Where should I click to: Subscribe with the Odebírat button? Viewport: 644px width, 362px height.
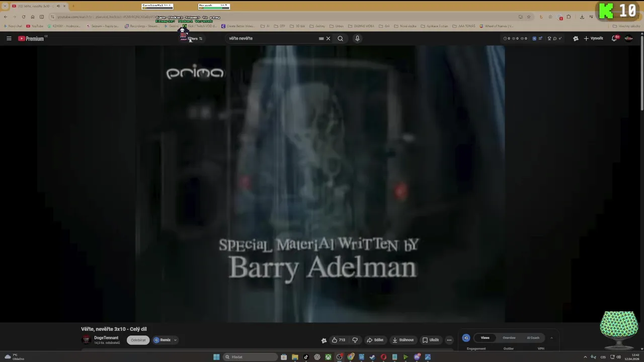tap(138, 340)
